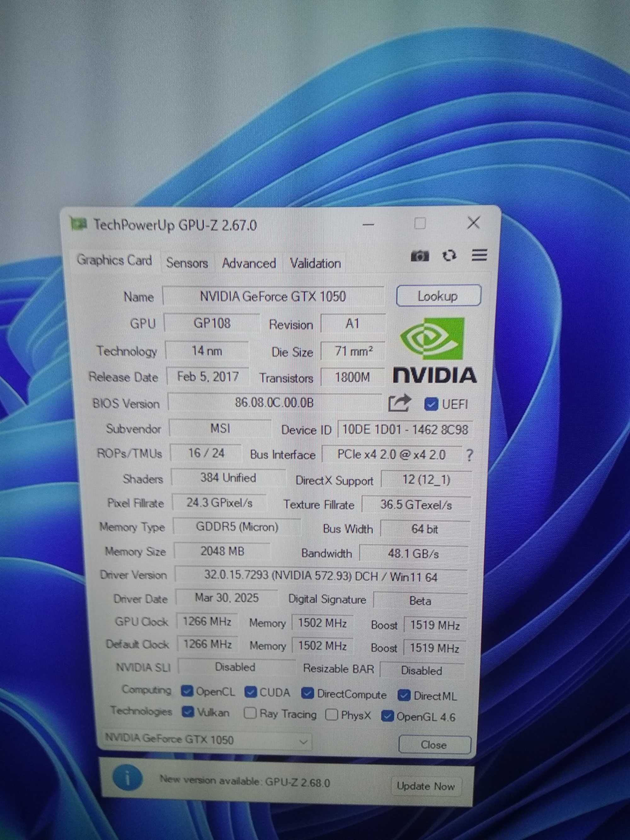The image size is (630, 840).
Task: Click the GPU field showing GP108
Action: pyautogui.click(x=212, y=323)
